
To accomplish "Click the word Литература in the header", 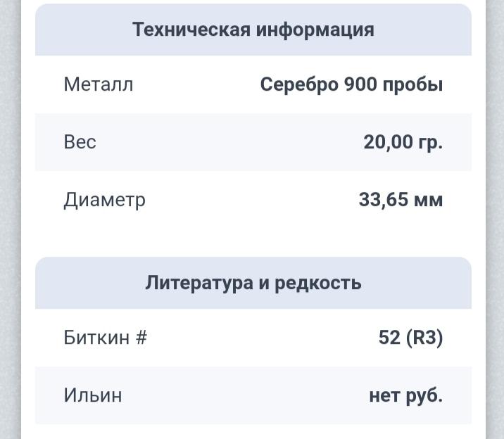I will coord(199,284).
